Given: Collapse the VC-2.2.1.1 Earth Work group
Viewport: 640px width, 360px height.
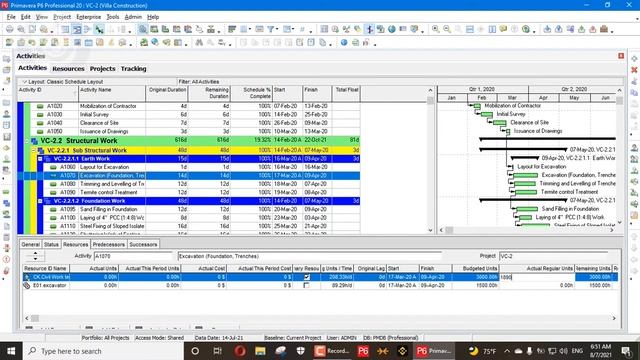Looking at the screenshot, I should [40, 159].
